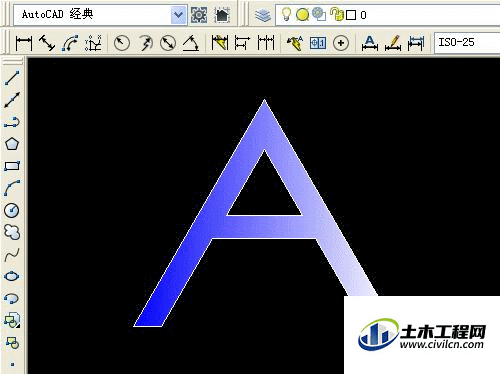Select the Ellipse Arc tool
Screen dimensions: 500x374
[12, 298]
